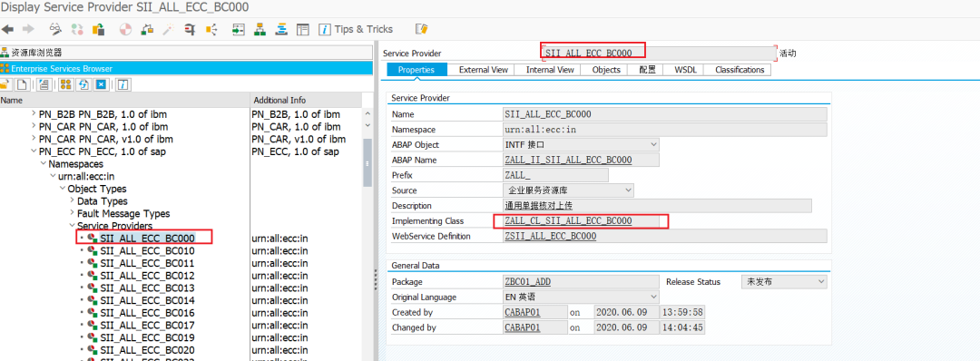Switch to the External View tab
The width and height of the screenshot is (980, 361).
pos(483,70)
